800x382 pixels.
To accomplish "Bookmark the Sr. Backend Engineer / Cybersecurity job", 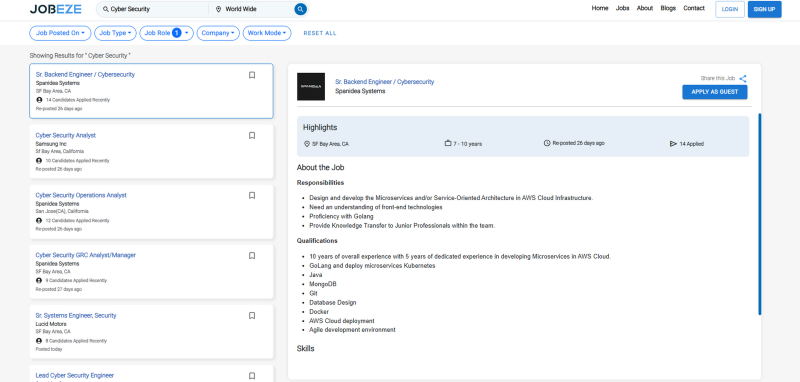I will 252,75.
